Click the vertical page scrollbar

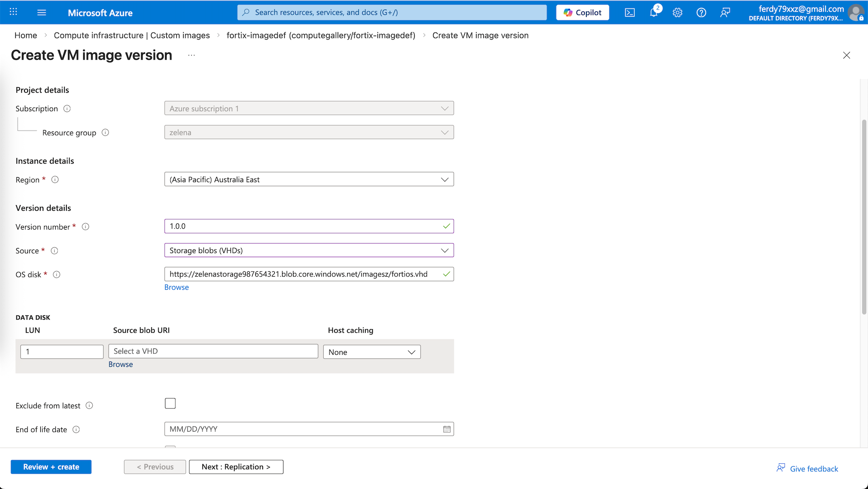864,217
